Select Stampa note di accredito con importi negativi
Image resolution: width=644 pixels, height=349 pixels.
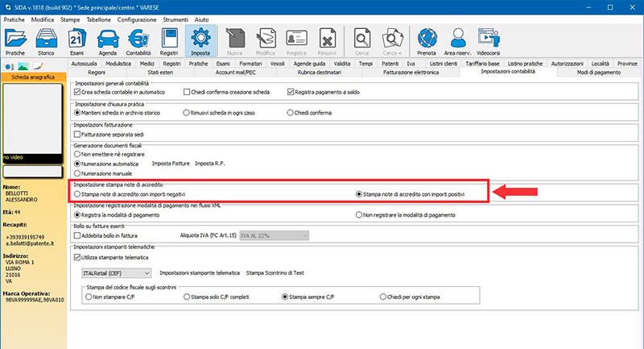(77, 194)
